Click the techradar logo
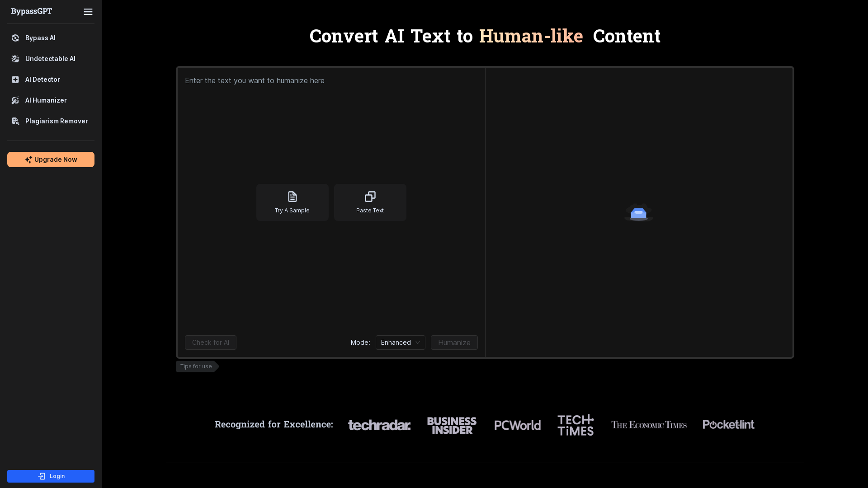 tap(379, 425)
